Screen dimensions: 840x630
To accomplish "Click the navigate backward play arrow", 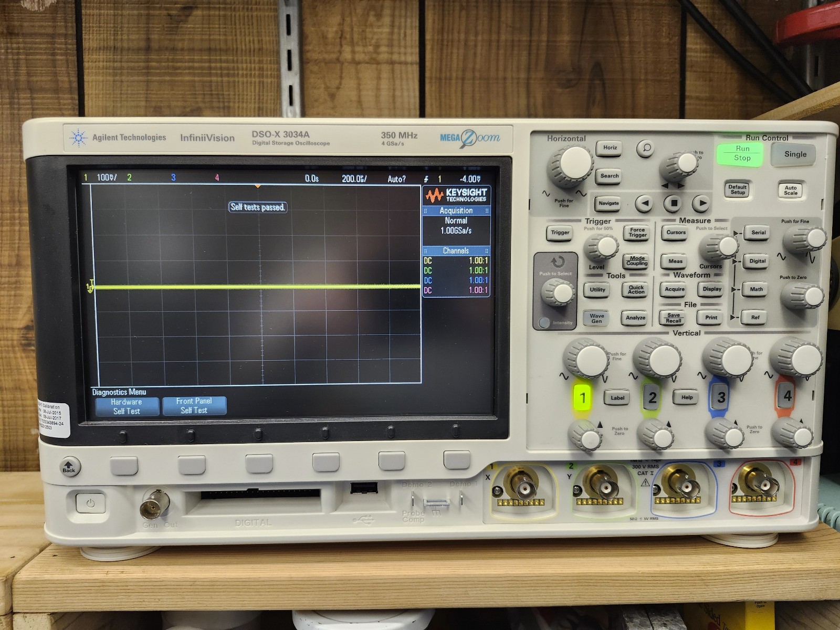I will (x=645, y=203).
